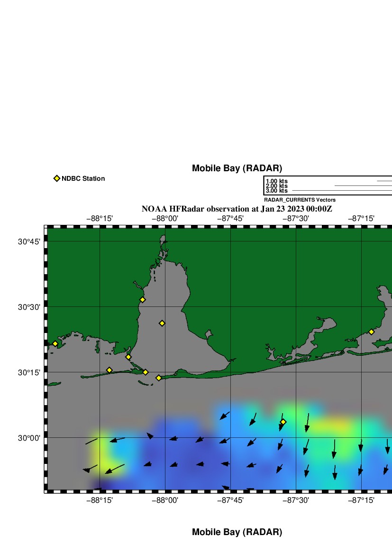
Task: Click the station diamond just below the 30°15' gridline
Action: [x=158, y=378]
